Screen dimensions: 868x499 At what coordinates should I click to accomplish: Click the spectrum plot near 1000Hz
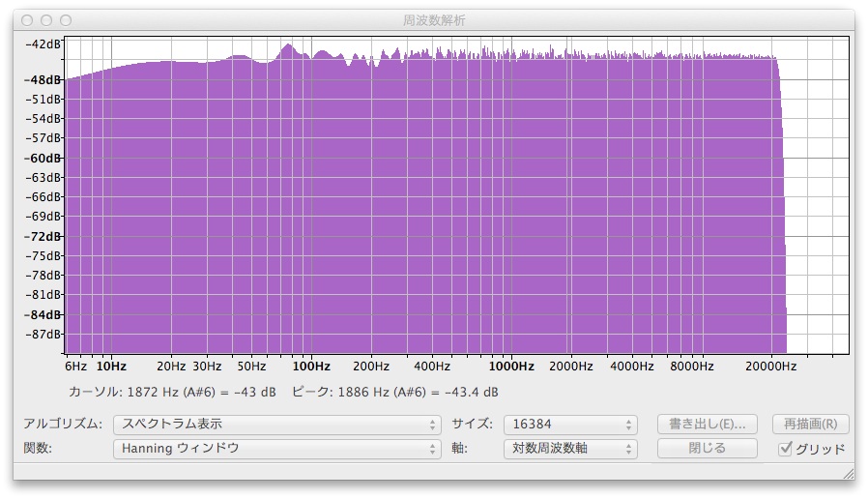(511, 193)
